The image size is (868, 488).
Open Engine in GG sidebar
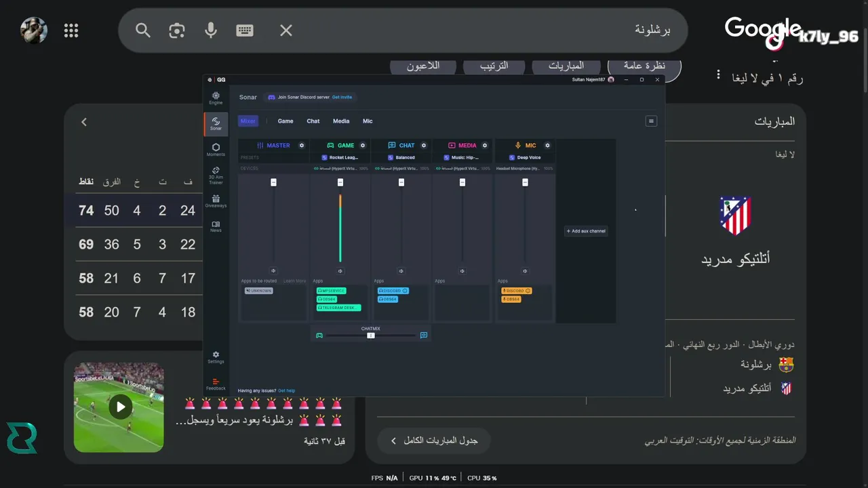click(x=216, y=98)
